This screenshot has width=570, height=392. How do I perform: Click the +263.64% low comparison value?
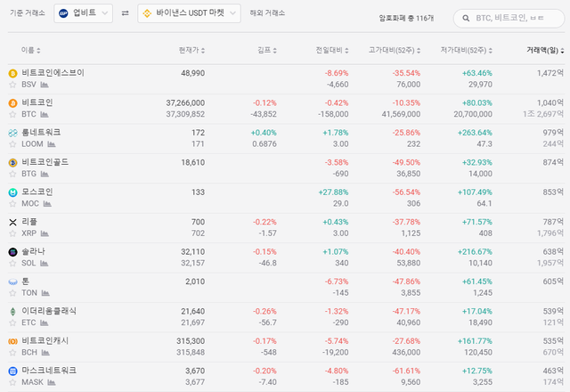tap(475, 133)
